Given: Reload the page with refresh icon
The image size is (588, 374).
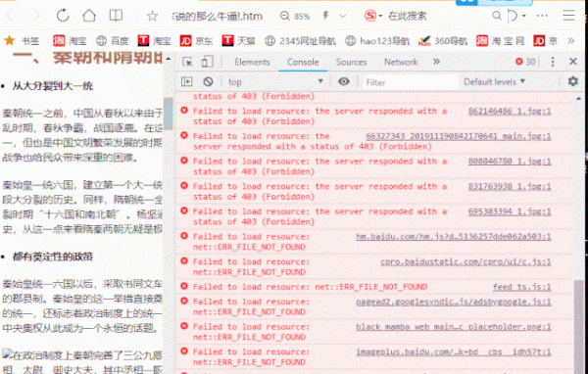Looking at the screenshot, I should (63, 16).
